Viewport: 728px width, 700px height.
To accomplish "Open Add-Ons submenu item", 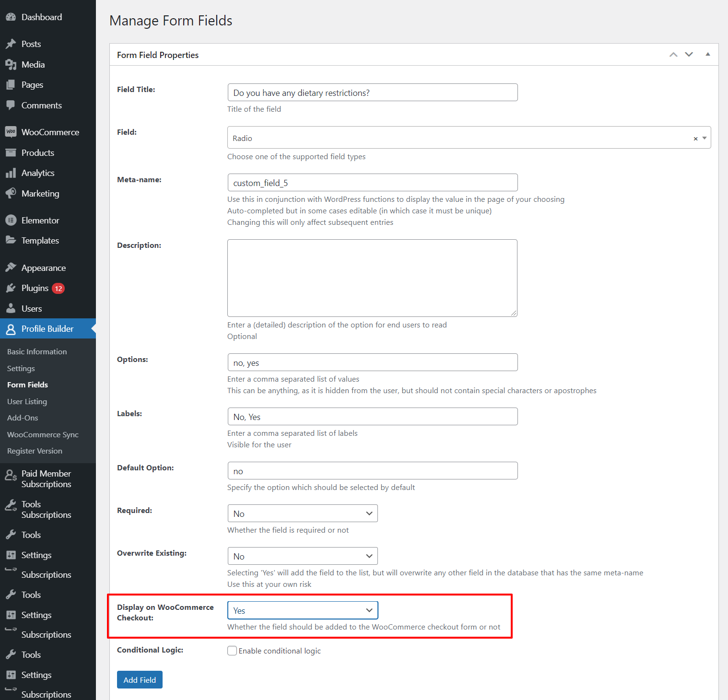I will pyautogui.click(x=23, y=418).
